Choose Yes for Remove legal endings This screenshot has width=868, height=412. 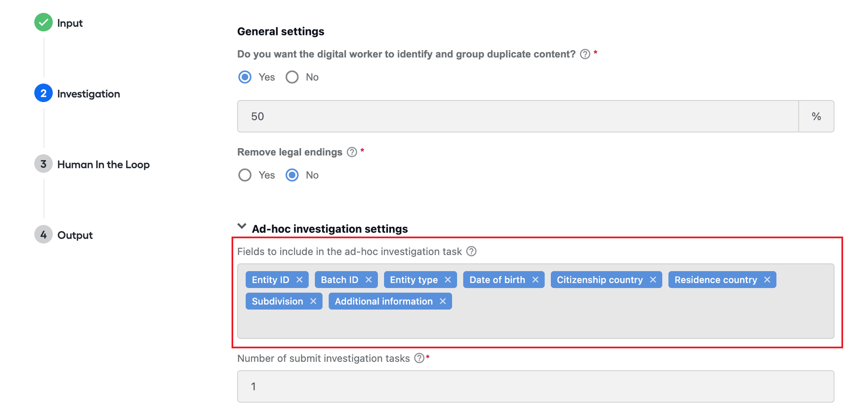point(245,175)
